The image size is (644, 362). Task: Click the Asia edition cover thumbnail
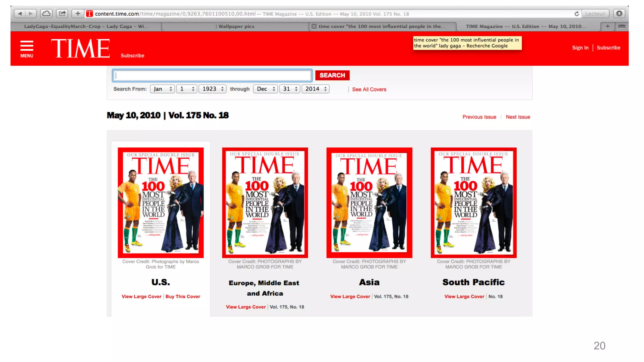[x=369, y=203]
